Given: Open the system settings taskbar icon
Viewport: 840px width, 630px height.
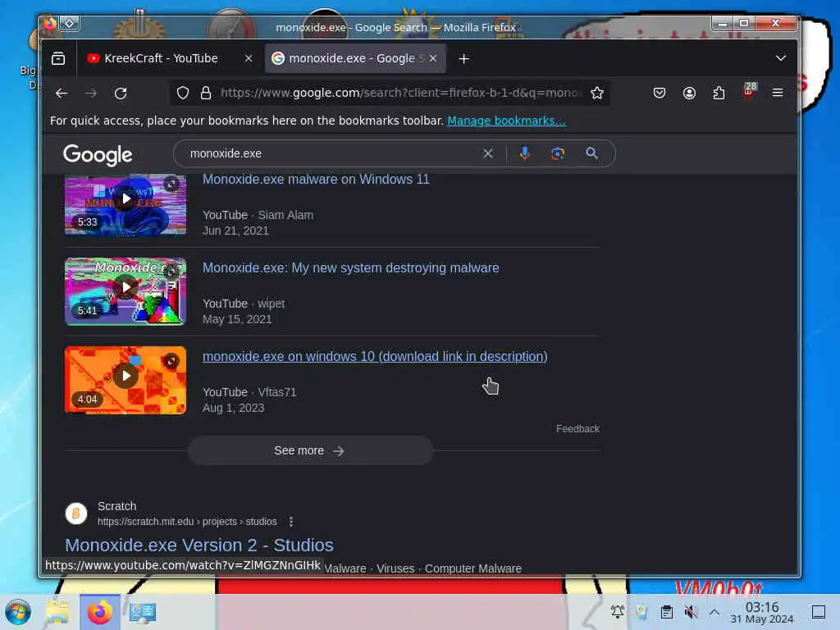Looking at the screenshot, I should click(x=142, y=612).
